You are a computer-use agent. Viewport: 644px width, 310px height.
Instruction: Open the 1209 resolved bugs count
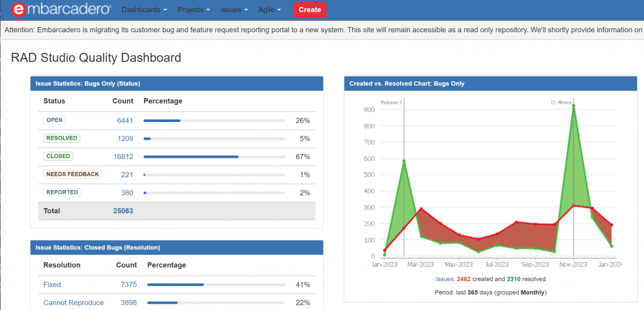pos(125,139)
